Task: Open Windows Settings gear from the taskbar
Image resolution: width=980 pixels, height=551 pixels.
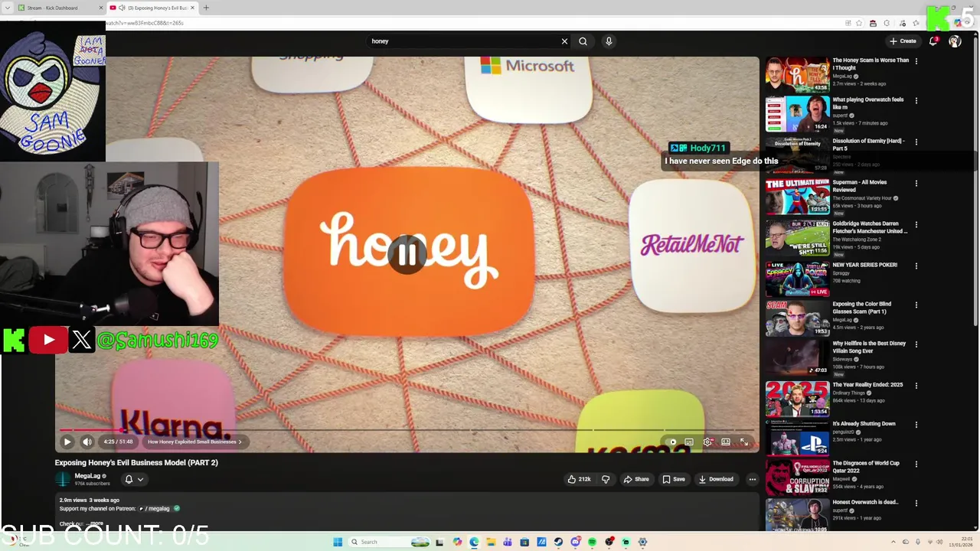Action: [642, 542]
